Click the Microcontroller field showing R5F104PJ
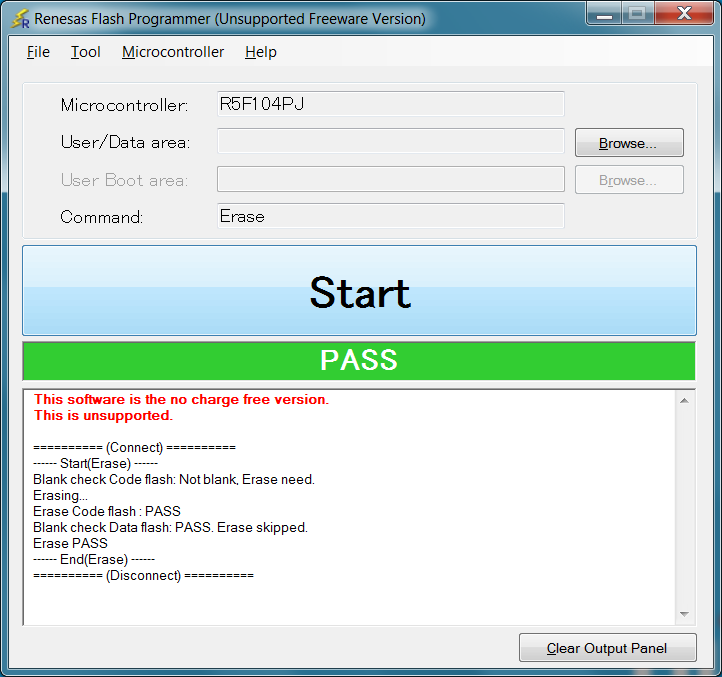 coord(390,104)
